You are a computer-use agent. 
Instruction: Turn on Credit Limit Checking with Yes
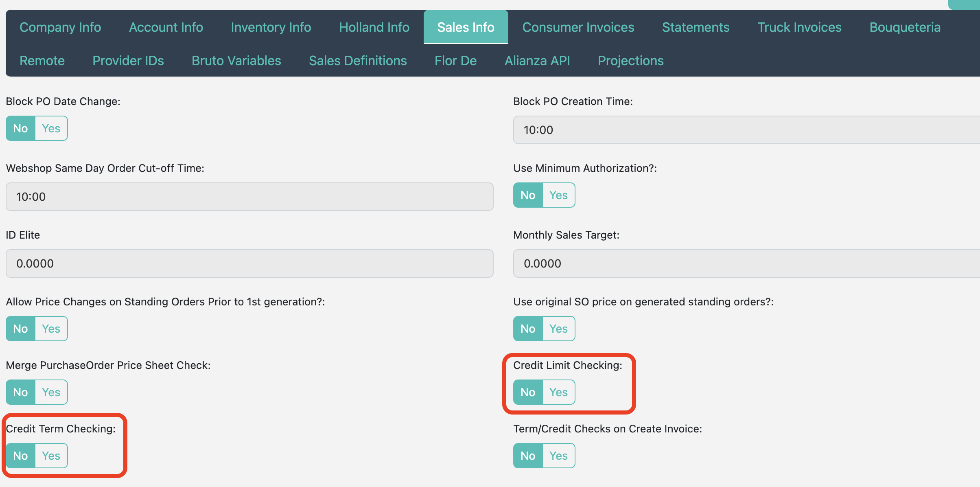click(558, 393)
